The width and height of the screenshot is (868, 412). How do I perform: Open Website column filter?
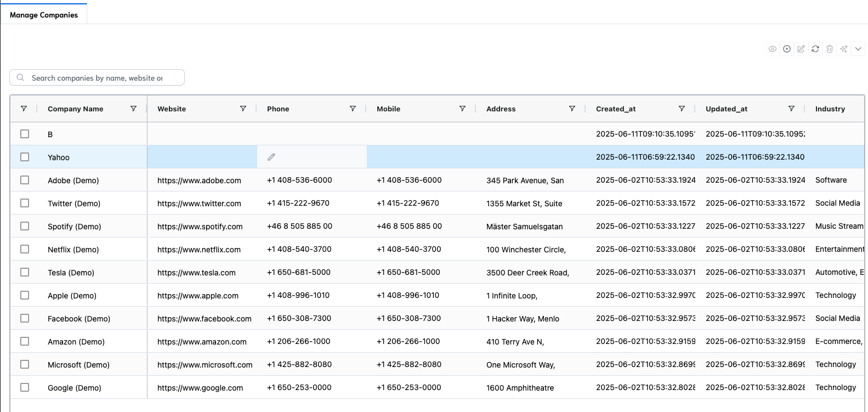243,109
